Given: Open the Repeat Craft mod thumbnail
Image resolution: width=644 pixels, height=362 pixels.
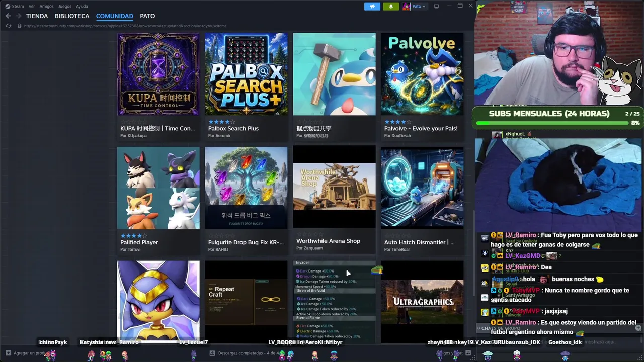Looking at the screenshot, I should tap(247, 301).
